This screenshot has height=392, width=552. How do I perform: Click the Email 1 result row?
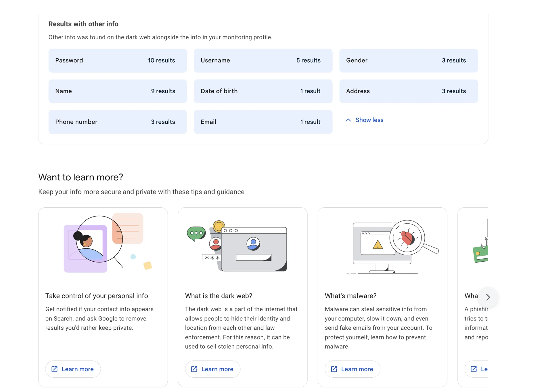click(263, 122)
